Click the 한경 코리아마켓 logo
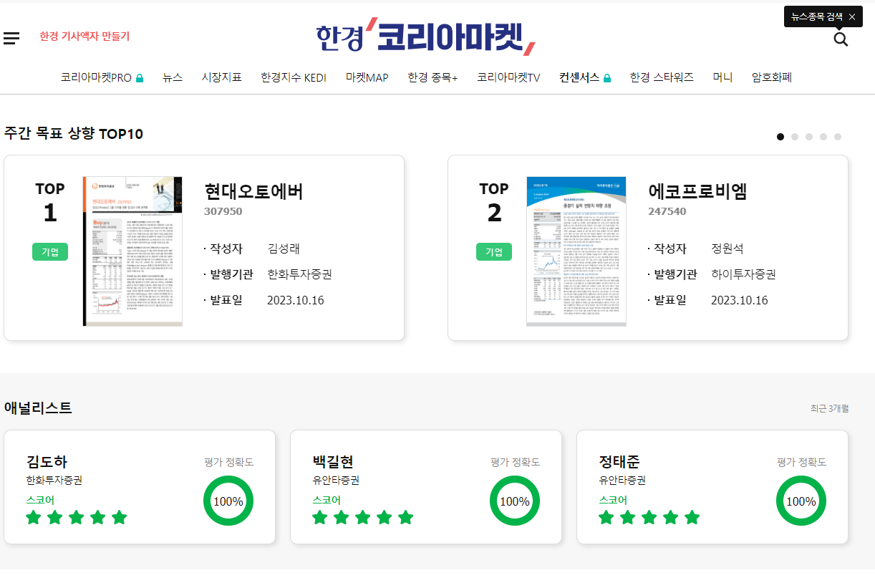The height and width of the screenshot is (588, 875). click(426, 37)
